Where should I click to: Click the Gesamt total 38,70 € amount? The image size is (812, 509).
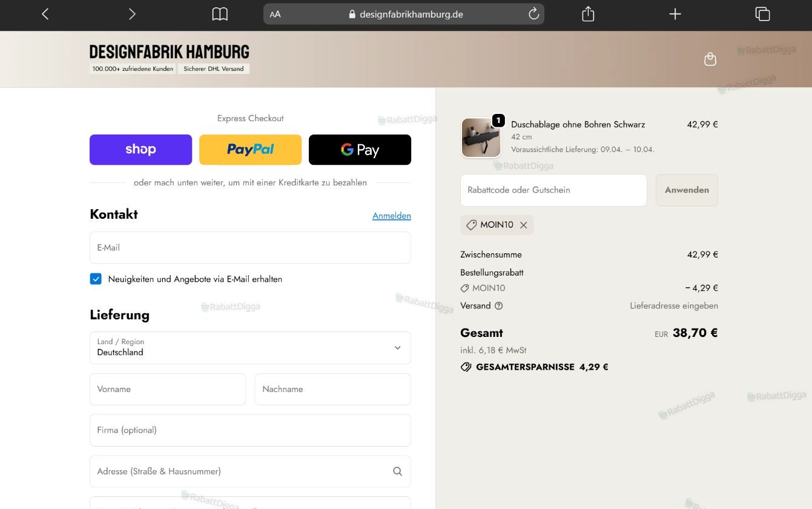click(695, 333)
